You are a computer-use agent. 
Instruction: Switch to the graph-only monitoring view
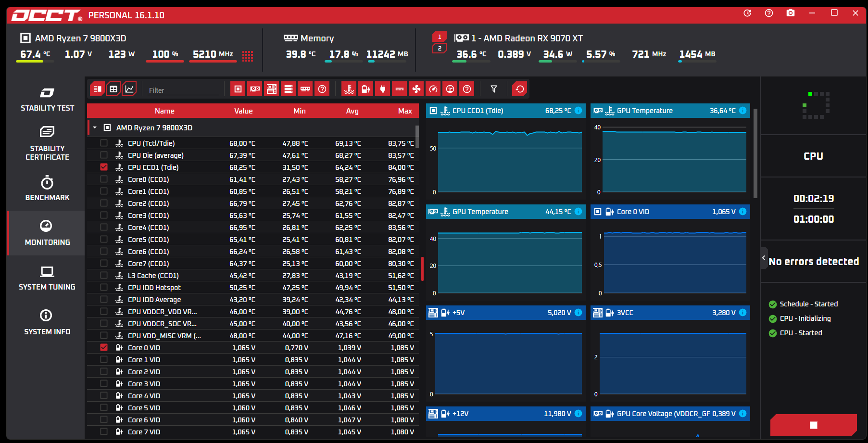click(x=129, y=89)
